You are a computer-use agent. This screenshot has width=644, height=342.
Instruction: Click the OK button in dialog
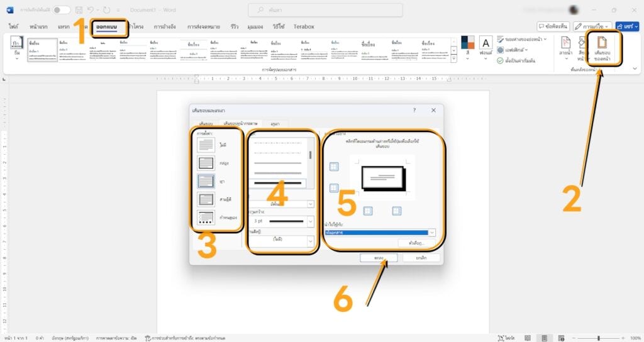pyautogui.click(x=377, y=257)
